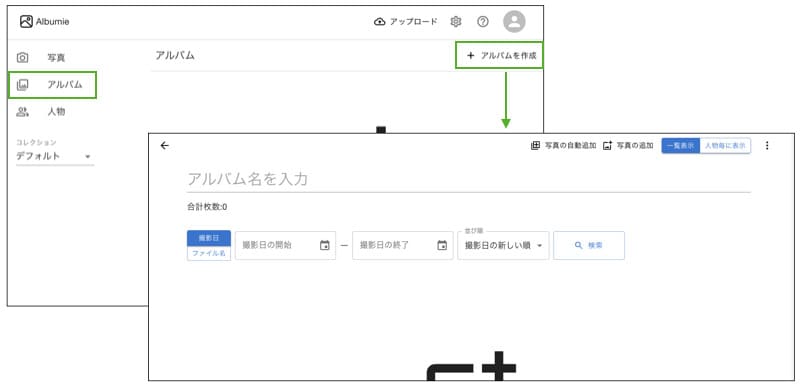Viewport: 805px width, 391px height.
Task: Select ファイル名 filter toggle
Action: [209, 253]
